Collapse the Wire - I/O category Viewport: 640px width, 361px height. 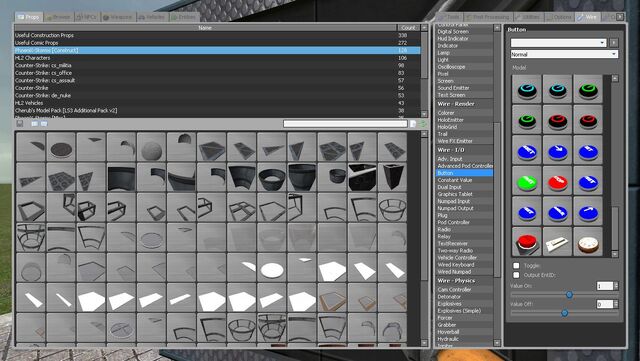[x=451, y=150]
